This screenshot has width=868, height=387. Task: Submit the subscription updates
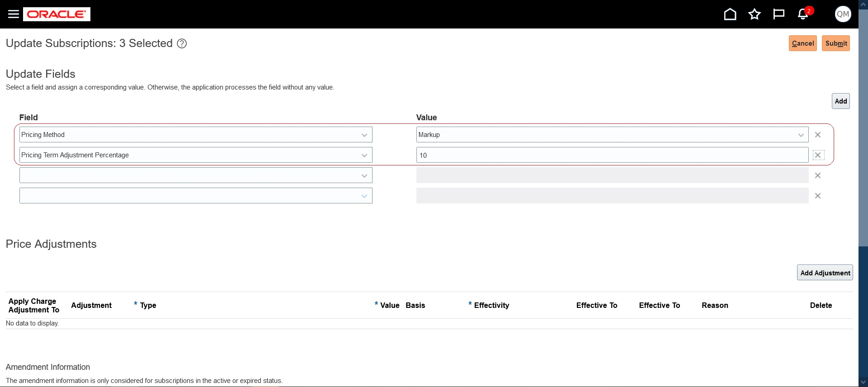coord(836,43)
